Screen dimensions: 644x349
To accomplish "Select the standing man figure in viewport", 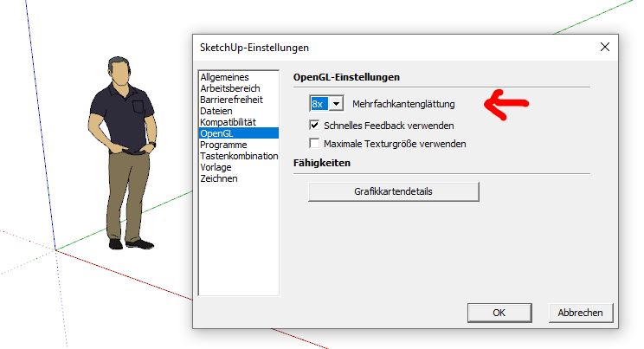I will [x=122, y=153].
